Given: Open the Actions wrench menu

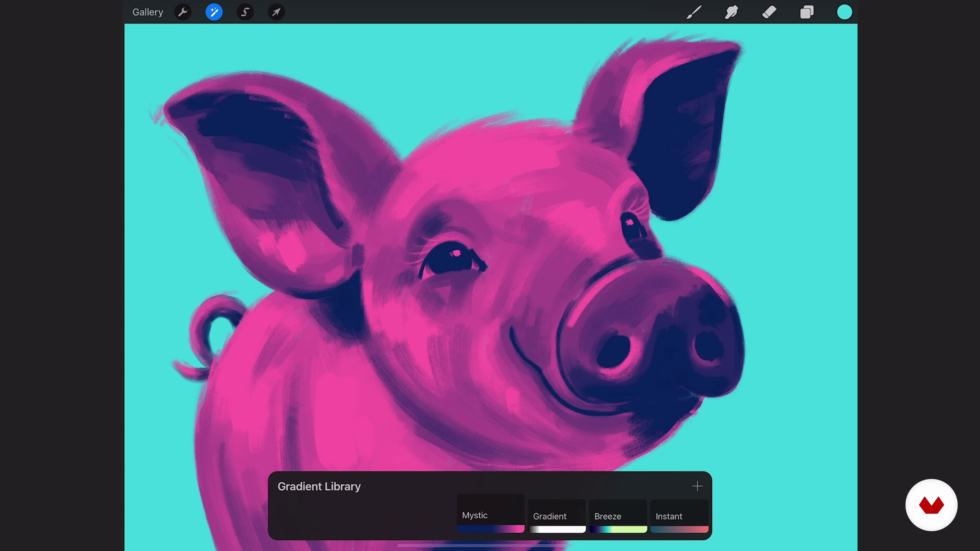Looking at the screenshot, I should click(183, 12).
